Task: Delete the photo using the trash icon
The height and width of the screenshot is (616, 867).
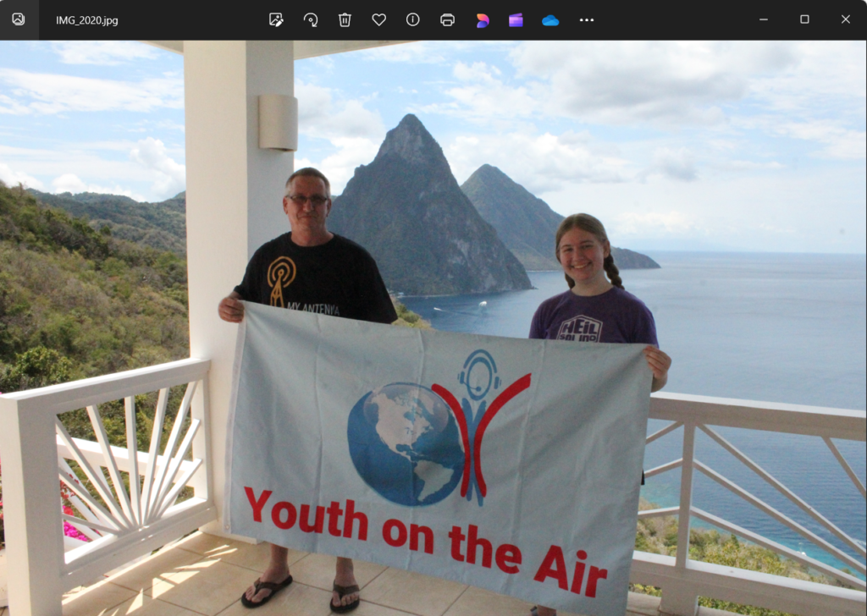Action: pyautogui.click(x=345, y=20)
